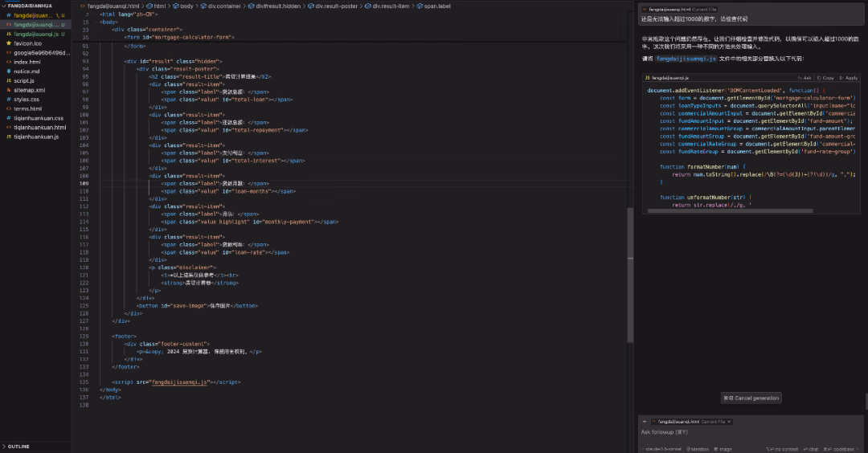Open fangdaijisuanqi.js in the explorer
868x453 pixels.
(x=36, y=34)
